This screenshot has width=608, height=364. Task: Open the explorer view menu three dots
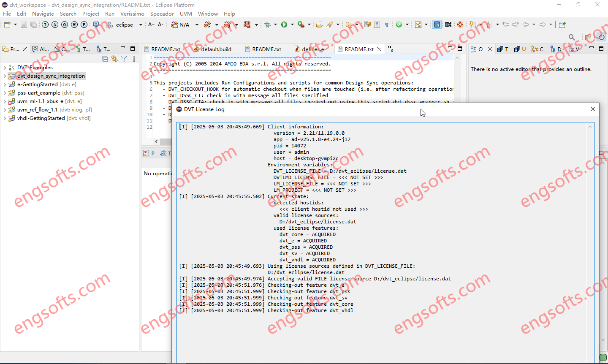tap(134, 59)
